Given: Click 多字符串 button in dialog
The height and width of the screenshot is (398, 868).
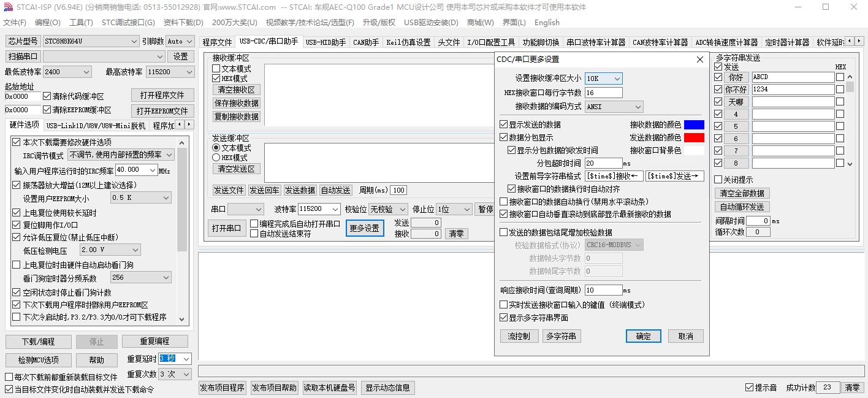Looking at the screenshot, I should coord(562,336).
